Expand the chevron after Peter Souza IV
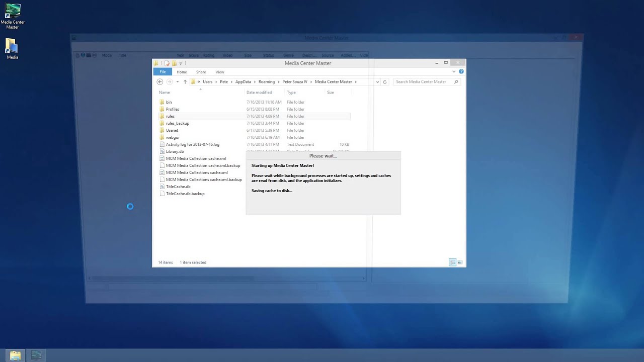This screenshot has height=362, width=644. 311,81
